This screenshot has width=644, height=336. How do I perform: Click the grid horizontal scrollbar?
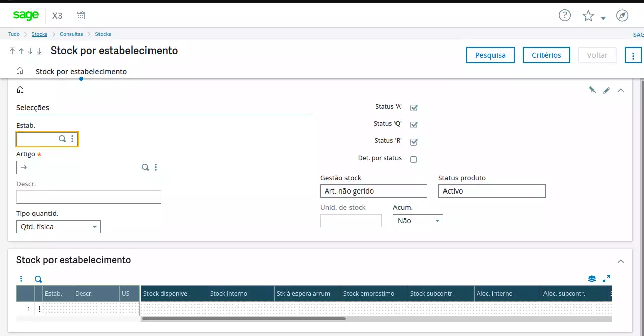244,319
